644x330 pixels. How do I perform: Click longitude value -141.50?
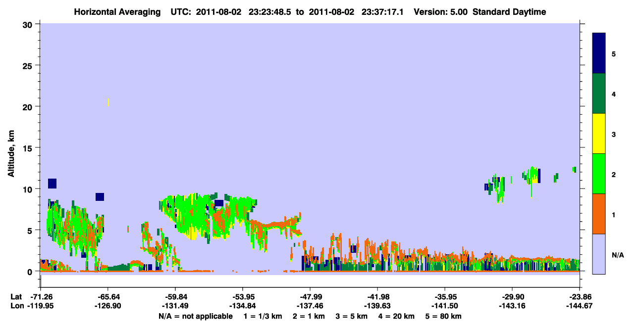coord(445,306)
